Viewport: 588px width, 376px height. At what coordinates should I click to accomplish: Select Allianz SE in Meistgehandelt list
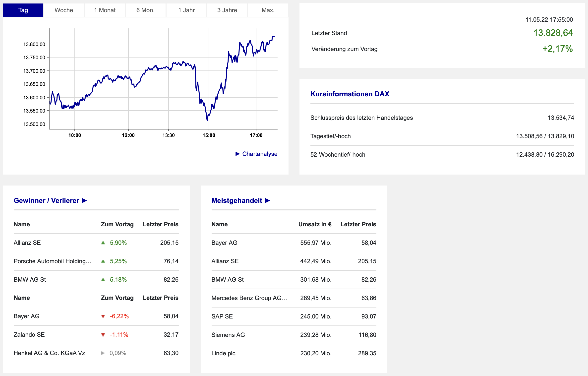[225, 261]
